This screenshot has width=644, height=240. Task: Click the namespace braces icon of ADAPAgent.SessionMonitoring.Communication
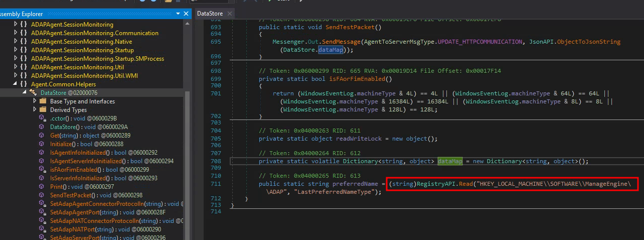click(24, 33)
